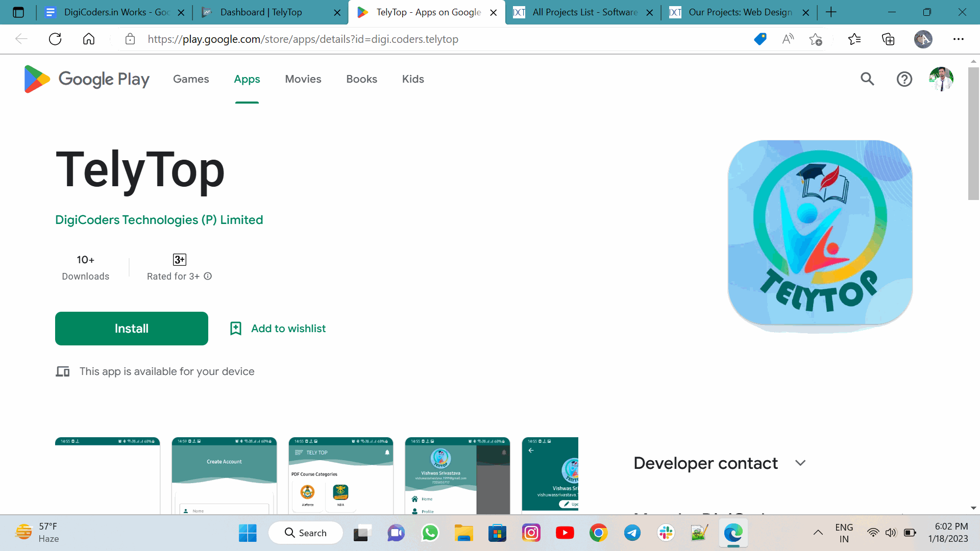Image resolution: width=980 pixels, height=551 pixels.
Task: Open the Games section
Action: (191, 79)
